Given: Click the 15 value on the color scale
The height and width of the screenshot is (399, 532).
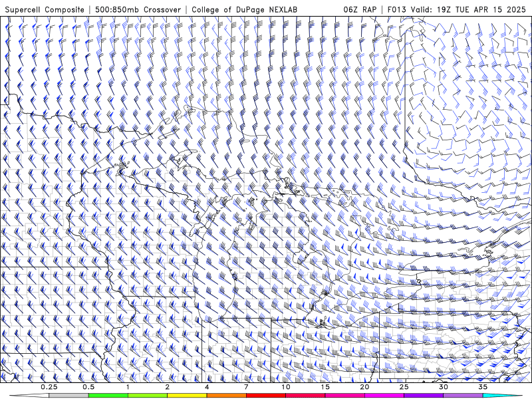Looking at the screenshot, I should (x=325, y=387).
